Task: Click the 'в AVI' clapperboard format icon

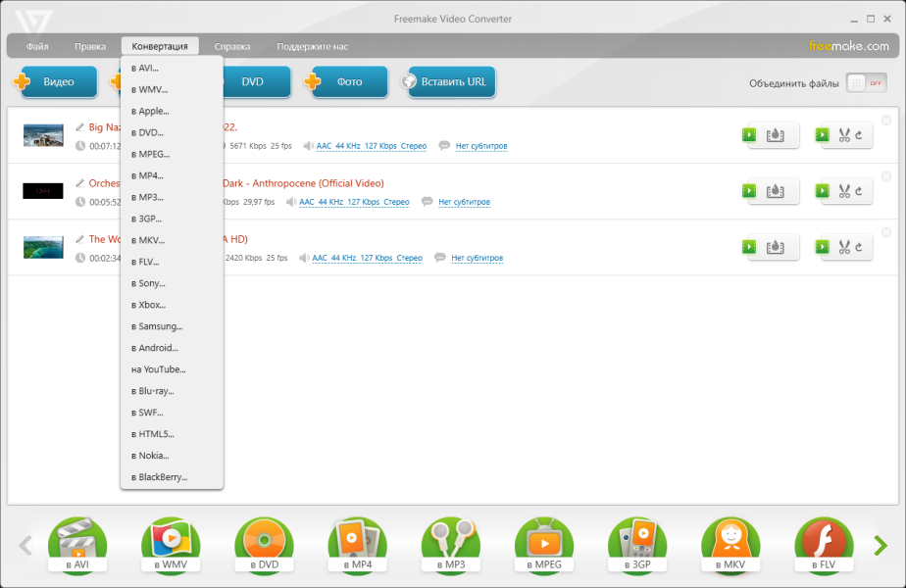Action: click(x=77, y=545)
